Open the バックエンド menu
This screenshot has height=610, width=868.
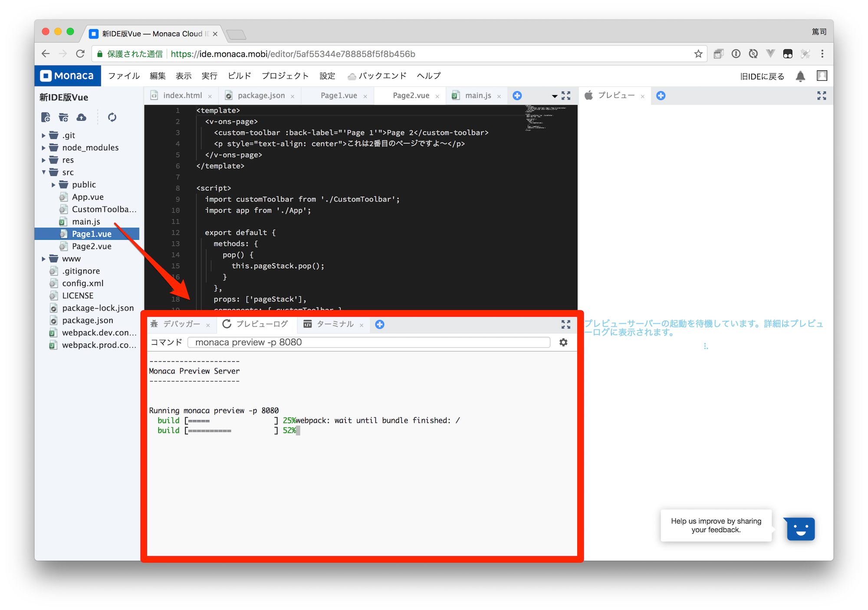point(377,76)
